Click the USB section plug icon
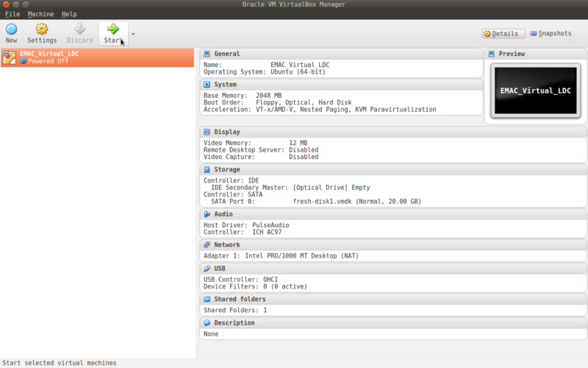588x368 pixels. [x=207, y=269]
